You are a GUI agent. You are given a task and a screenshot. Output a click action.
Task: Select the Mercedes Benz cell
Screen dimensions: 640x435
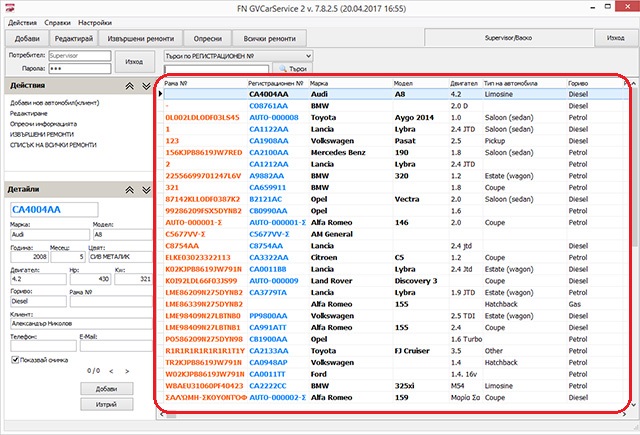click(338, 153)
